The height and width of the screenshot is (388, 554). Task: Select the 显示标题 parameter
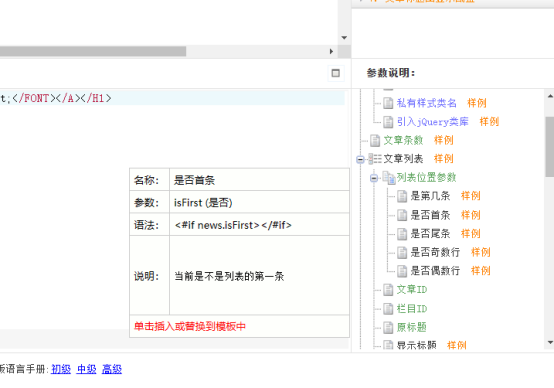[x=416, y=345]
